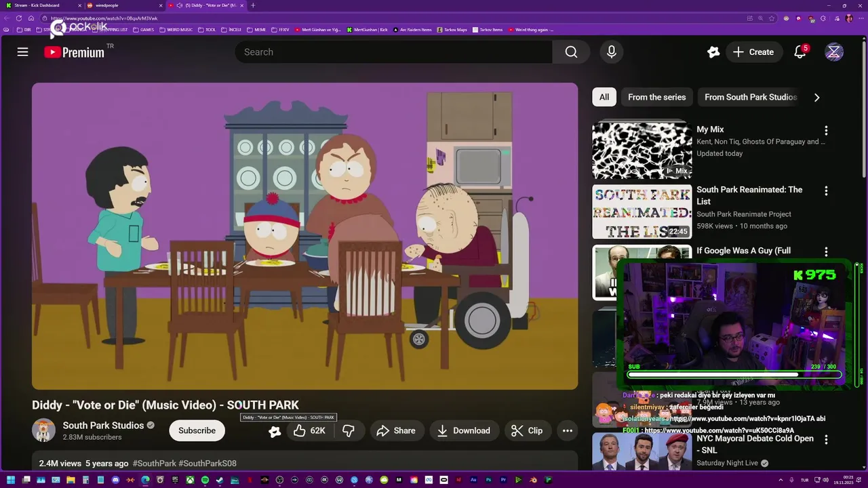The image size is (868, 488).
Task: Open File Explorer from the taskbar
Action: click(71, 481)
